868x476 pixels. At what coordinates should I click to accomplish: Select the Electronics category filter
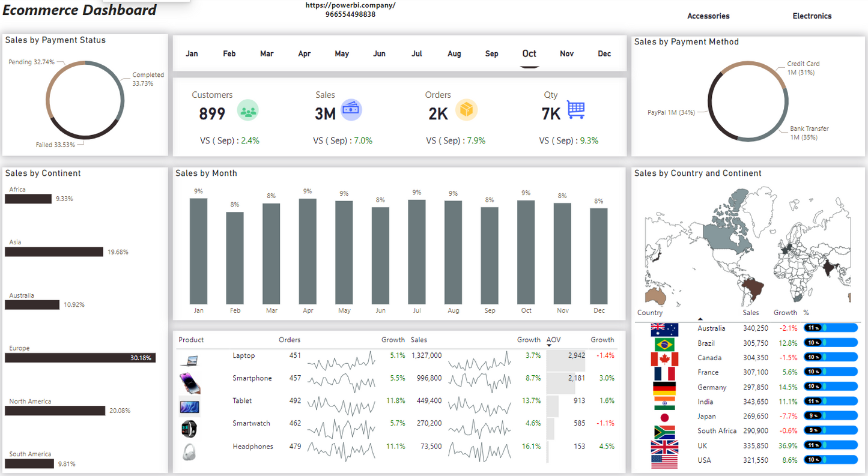click(812, 16)
